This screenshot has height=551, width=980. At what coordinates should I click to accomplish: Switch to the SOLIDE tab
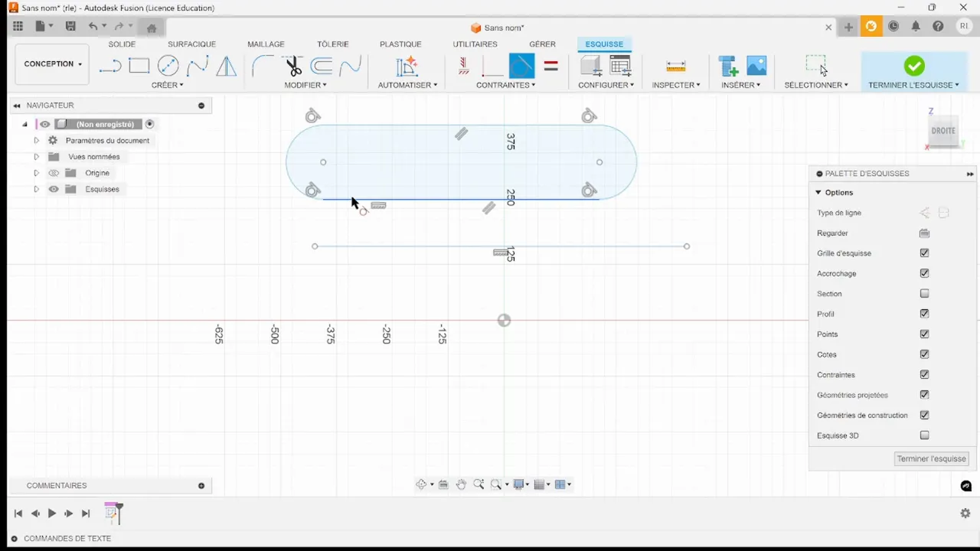click(122, 44)
